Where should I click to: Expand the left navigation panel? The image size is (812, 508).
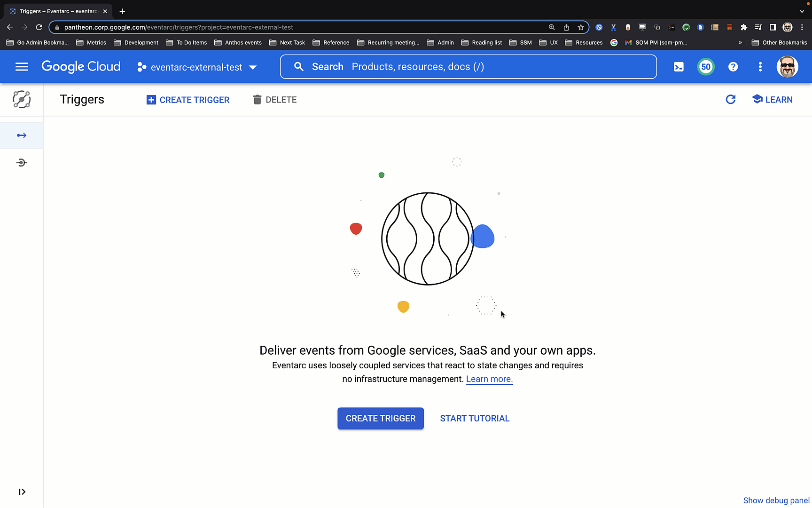pyautogui.click(x=22, y=492)
